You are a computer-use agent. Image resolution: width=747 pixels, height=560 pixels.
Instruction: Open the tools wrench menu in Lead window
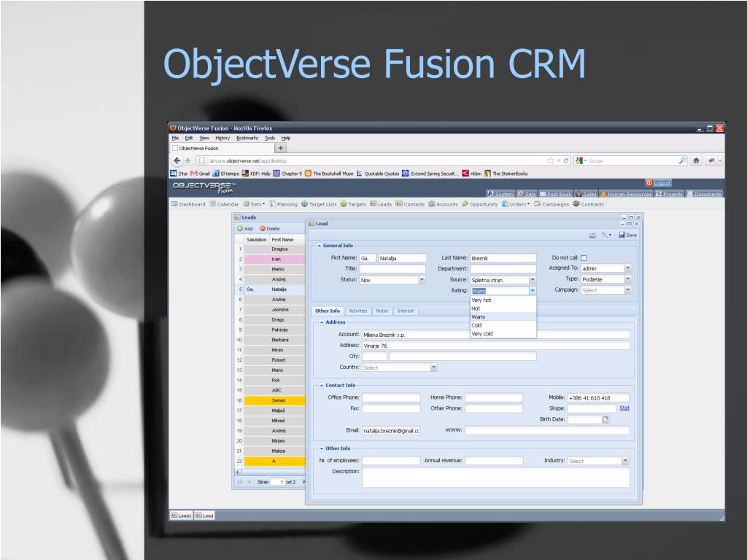pyautogui.click(x=606, y=235)
